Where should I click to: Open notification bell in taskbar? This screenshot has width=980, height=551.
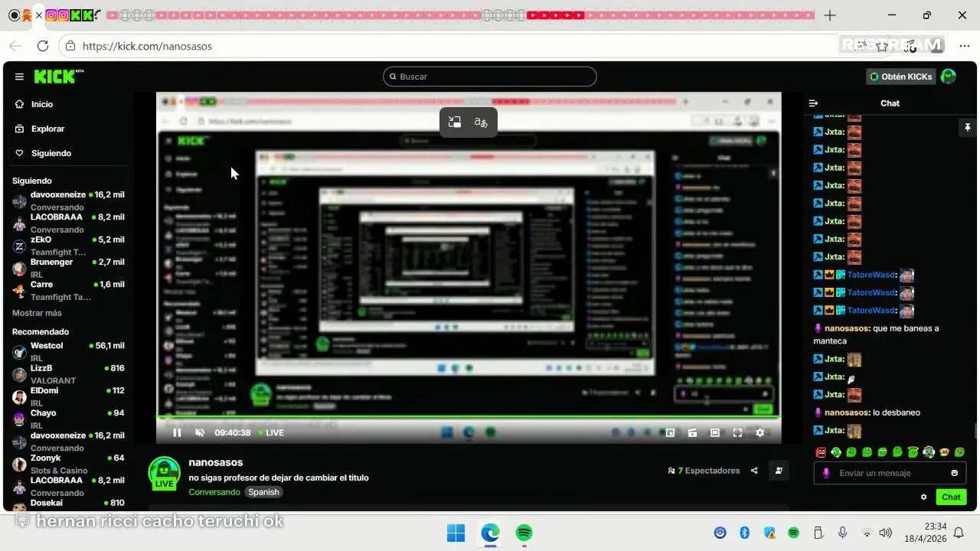click(x=958, y=533)
